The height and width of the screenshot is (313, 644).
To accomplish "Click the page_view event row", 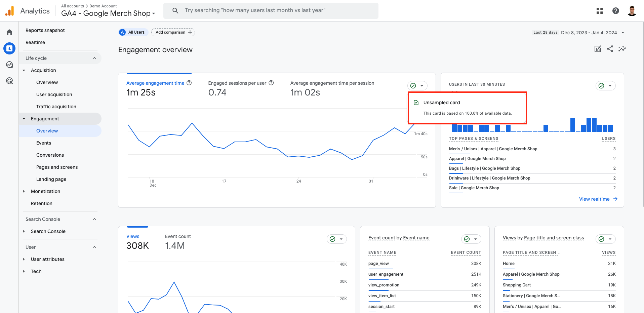I will tap(425, 264).
